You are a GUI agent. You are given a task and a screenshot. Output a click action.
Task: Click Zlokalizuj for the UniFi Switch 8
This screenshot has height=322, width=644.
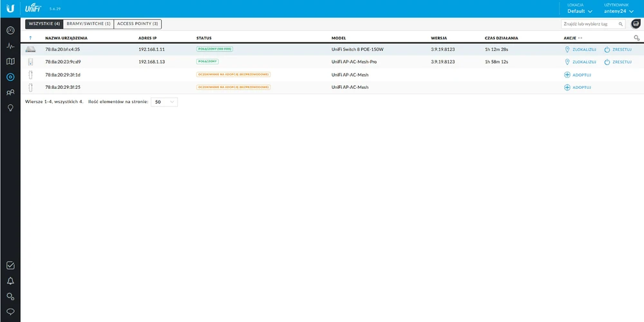[580, 50]
